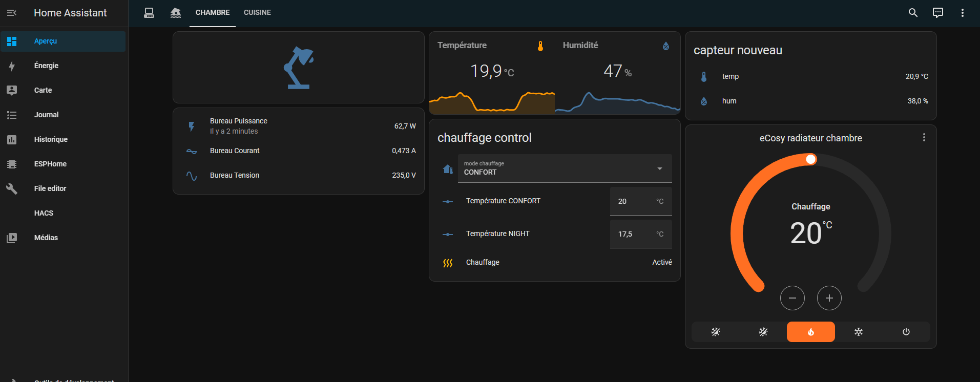The height and width of the screenshot is (382, 980).
Task: Switch to the CUISINE tab
Action: (x=257, y=13)
